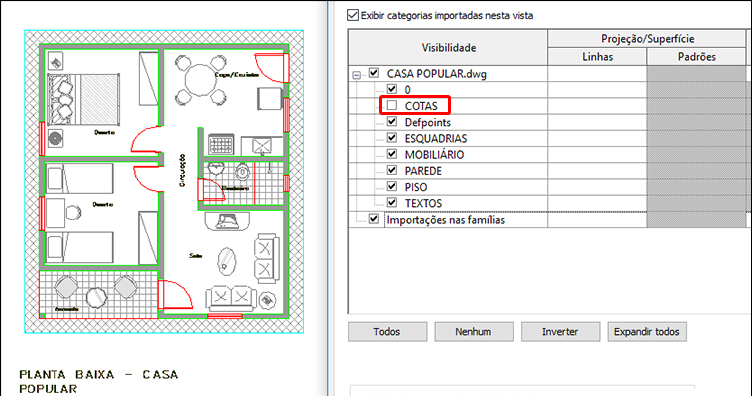Select 'Importações nas famílias' row label
752x396 pixels.
pyautogui.click(x=446, y=220)
